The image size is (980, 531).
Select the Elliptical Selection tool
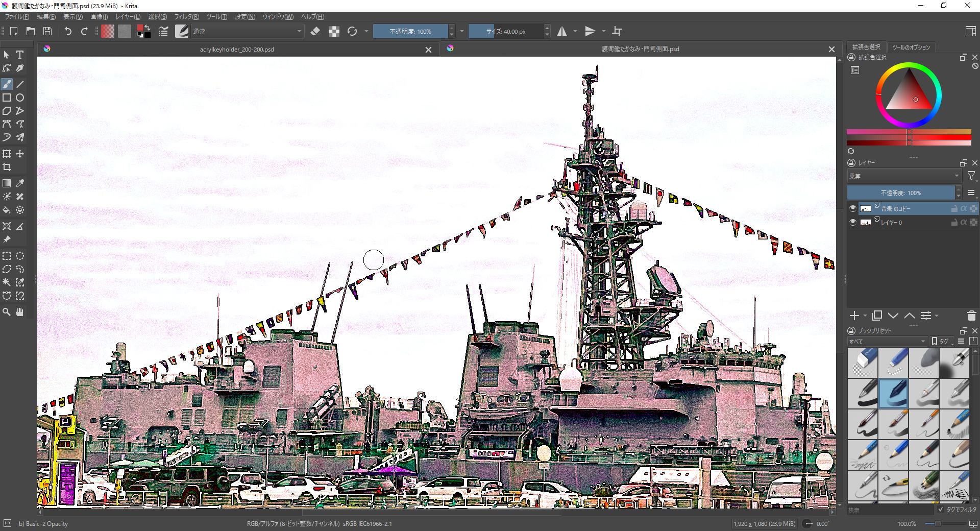pyautogui.click(x=20, y=256)
